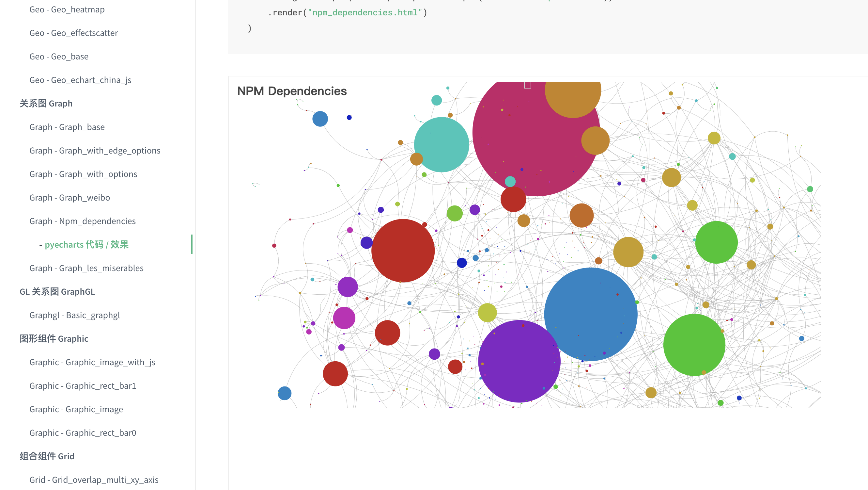Click the small blue node at bottom-left

(x=285, y=393)
